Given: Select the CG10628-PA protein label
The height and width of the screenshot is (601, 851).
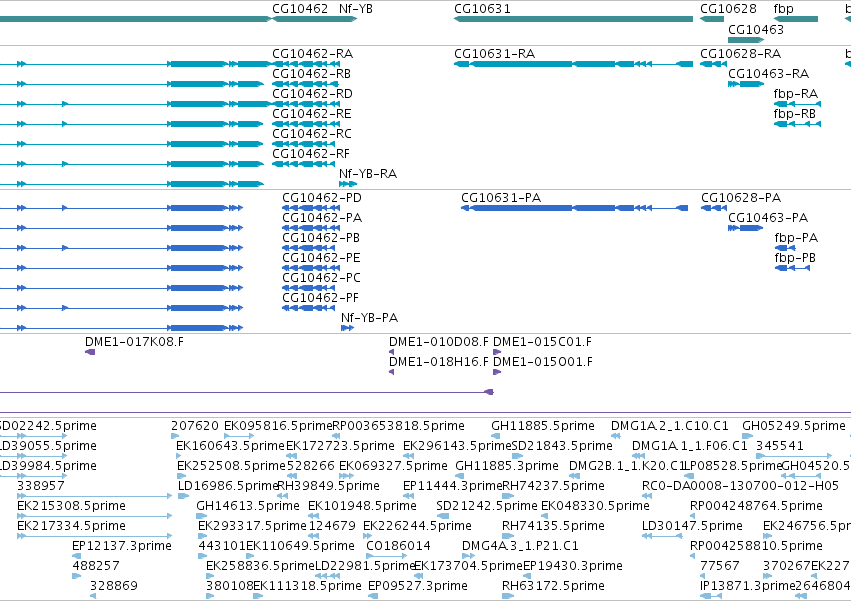Looking at the screenshot, I should click(741, 198).
